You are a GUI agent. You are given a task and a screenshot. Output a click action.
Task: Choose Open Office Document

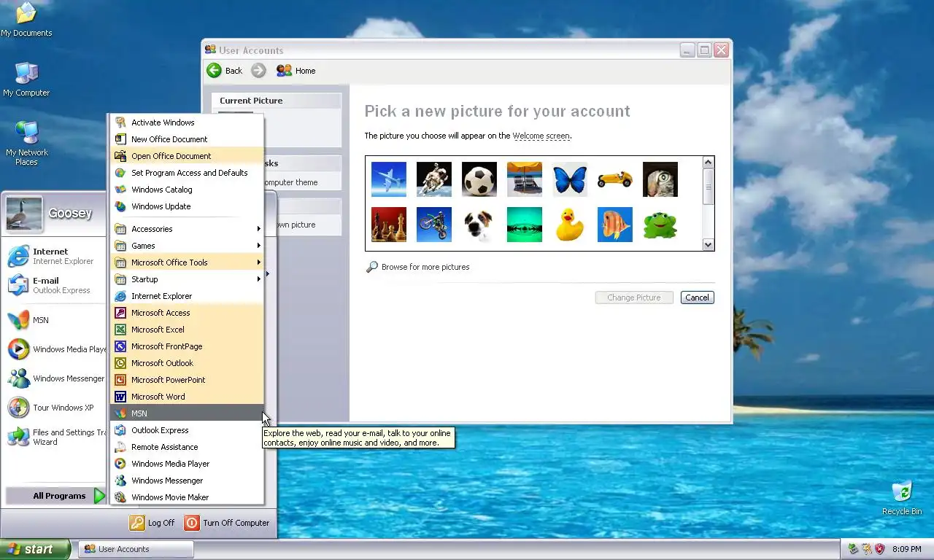click(187, 156)
